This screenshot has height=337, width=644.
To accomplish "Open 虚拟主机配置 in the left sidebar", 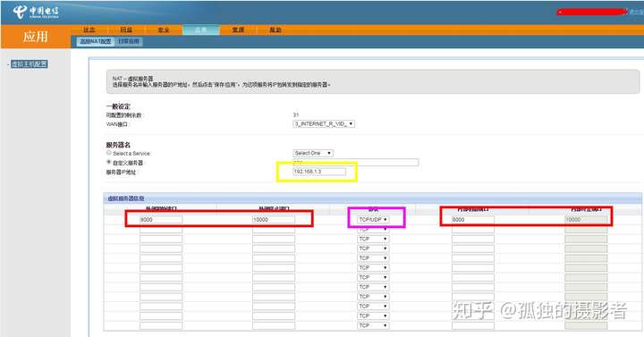I will pyautogui.click(x=30, y=64).
